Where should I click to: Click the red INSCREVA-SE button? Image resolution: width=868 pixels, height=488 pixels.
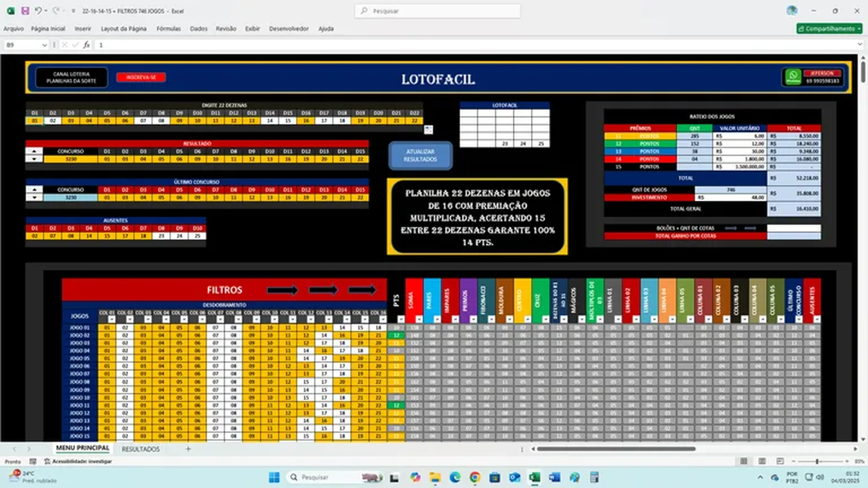tap(141, 77)
